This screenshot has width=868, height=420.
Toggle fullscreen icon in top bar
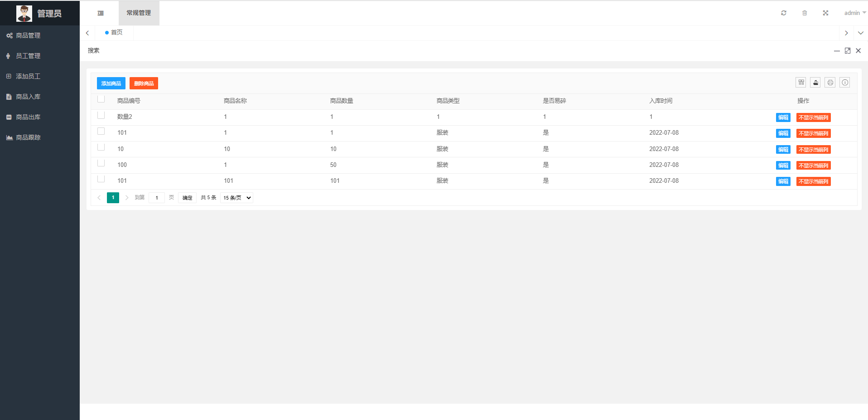pyautogui.click(x=825, y=13)
